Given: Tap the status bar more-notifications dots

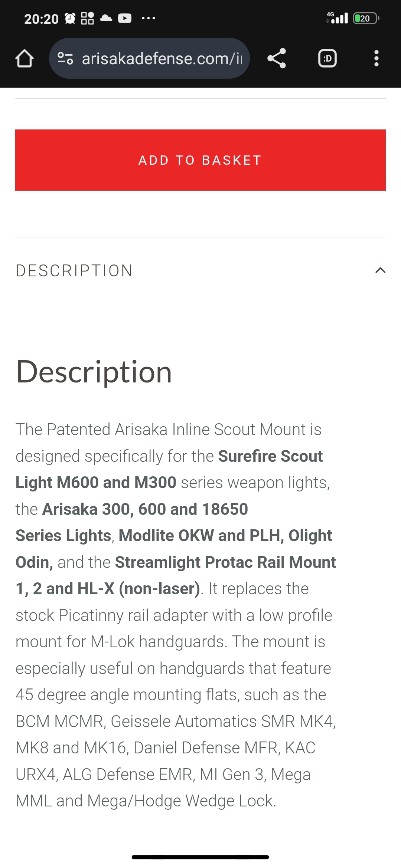Looking at the screenshot, I should tap(148, 18).
